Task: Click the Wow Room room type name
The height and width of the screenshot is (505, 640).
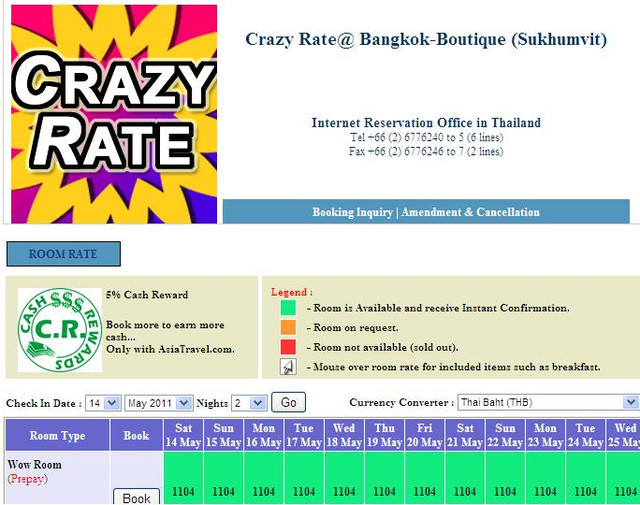Action: [x=34, y=465]
